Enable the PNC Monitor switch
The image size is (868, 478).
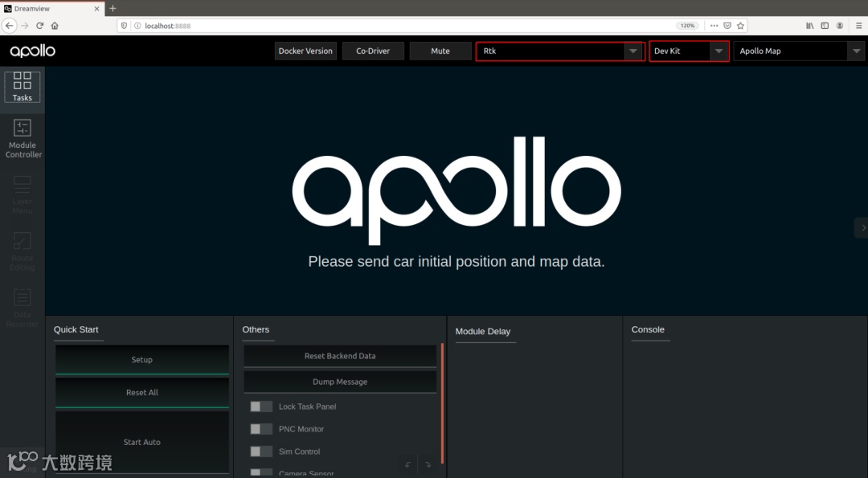click(260, 429)
